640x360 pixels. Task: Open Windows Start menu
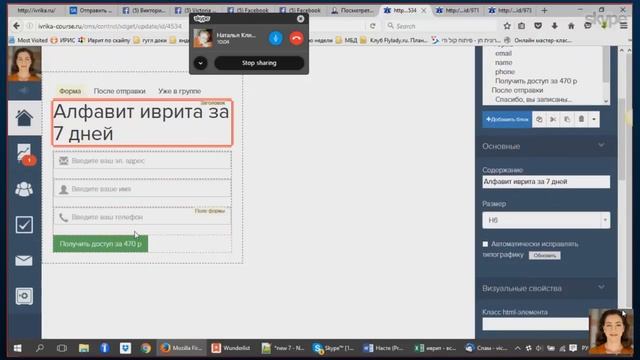[18, 348]
